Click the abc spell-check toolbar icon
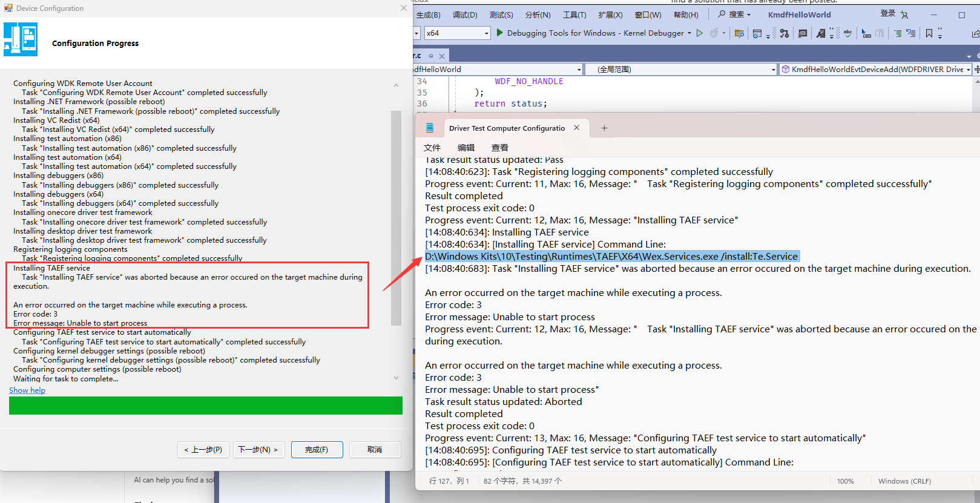Viewport: 980px width, 503px height. point(847,33)
